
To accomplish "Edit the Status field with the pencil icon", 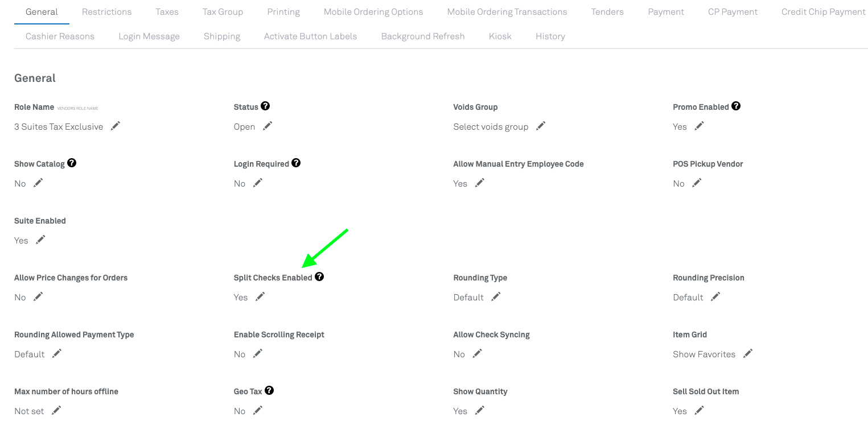I will (x=268, y=126).
